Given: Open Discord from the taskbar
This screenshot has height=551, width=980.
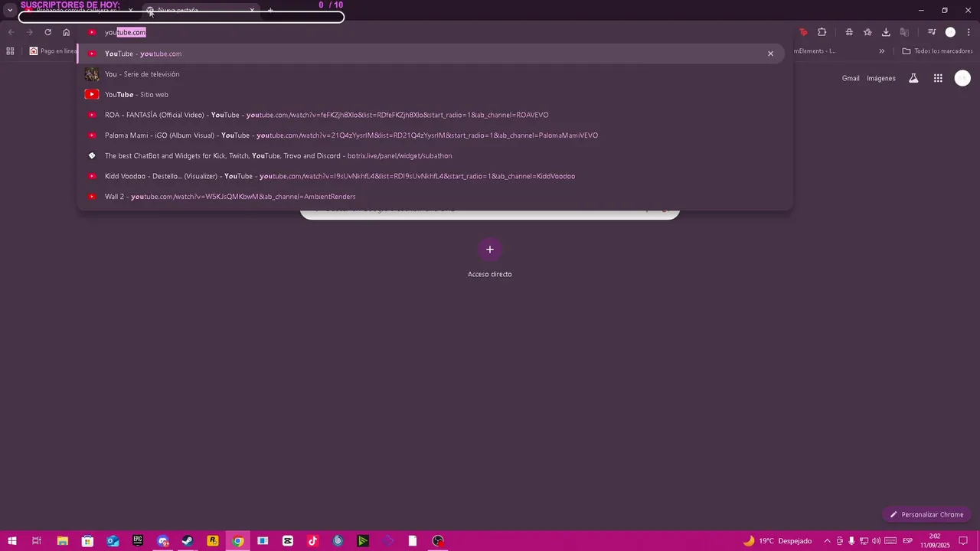Looking at the screenshot, I should [163, 541].
